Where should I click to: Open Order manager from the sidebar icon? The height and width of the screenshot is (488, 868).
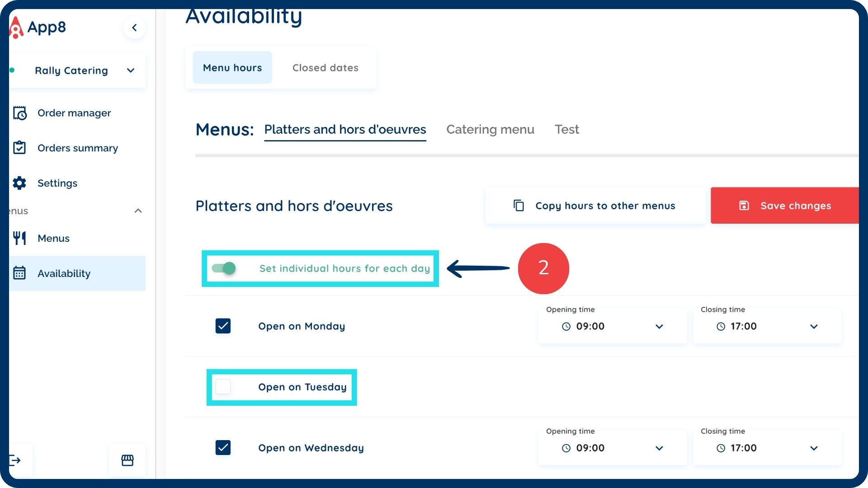(x=19, y=113)
